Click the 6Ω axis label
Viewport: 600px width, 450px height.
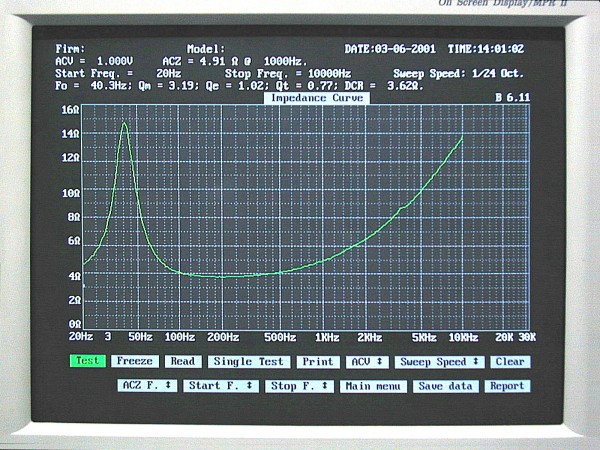point(74,241)
